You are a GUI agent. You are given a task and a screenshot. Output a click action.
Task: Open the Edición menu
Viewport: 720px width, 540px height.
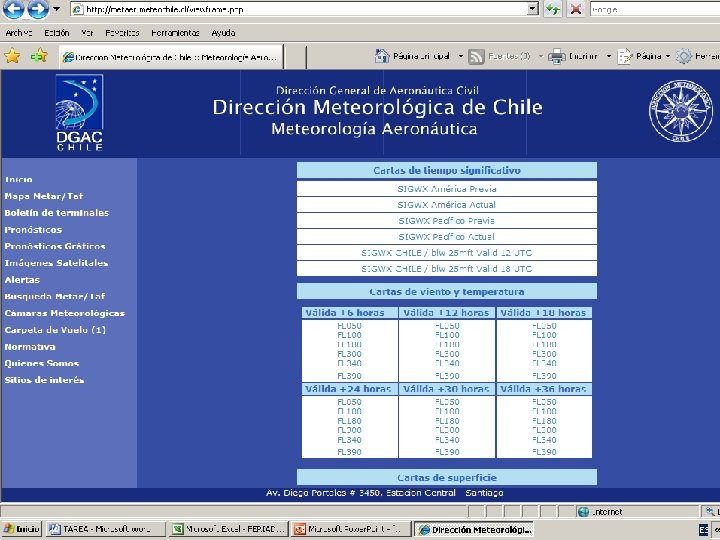[x=56, y=33]
